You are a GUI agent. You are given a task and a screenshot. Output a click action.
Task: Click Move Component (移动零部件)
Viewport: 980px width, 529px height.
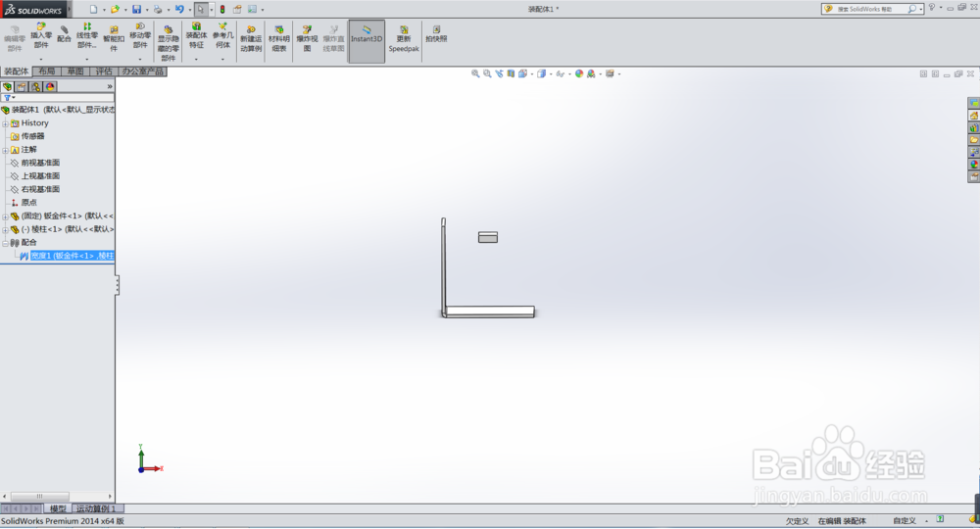point(140,35)
